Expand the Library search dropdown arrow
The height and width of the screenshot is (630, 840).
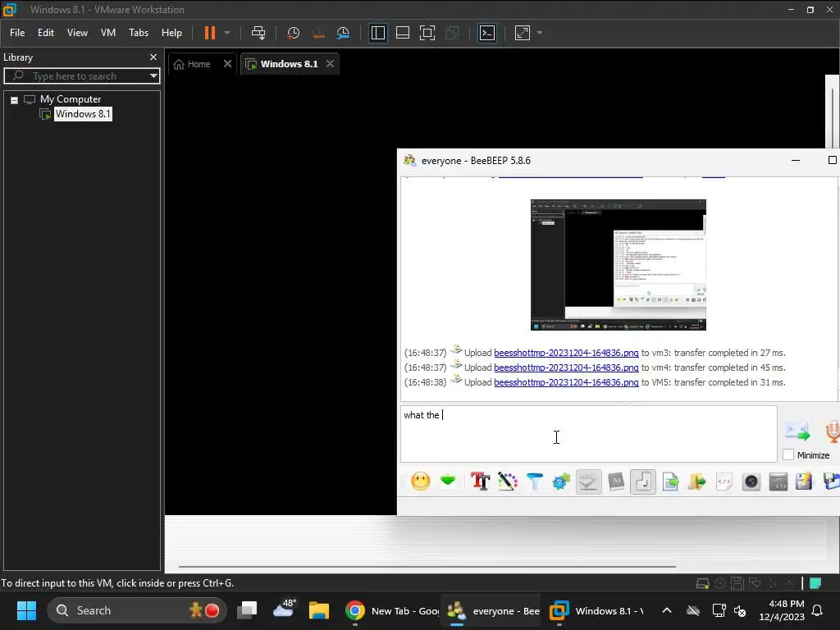click(153, 76)
